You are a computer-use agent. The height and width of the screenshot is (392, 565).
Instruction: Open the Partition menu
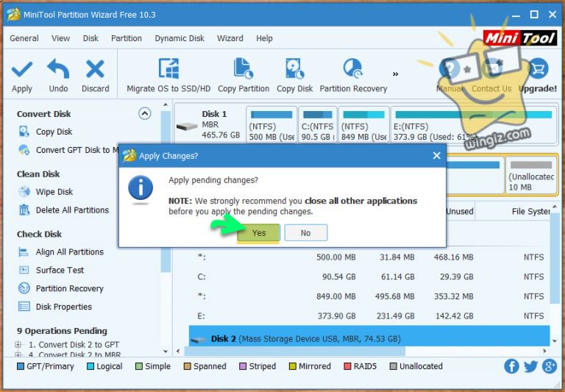coord(126,38)
